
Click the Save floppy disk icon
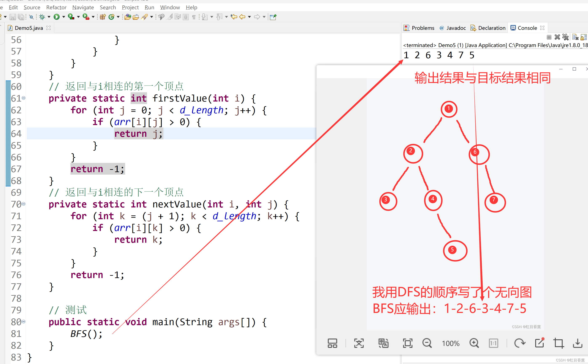tap(13, 17)
